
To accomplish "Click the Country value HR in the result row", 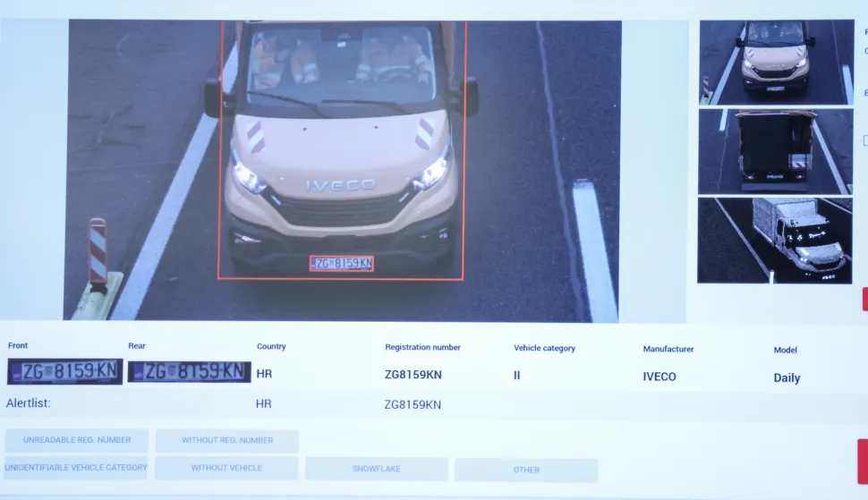I will tap(264, 374).
